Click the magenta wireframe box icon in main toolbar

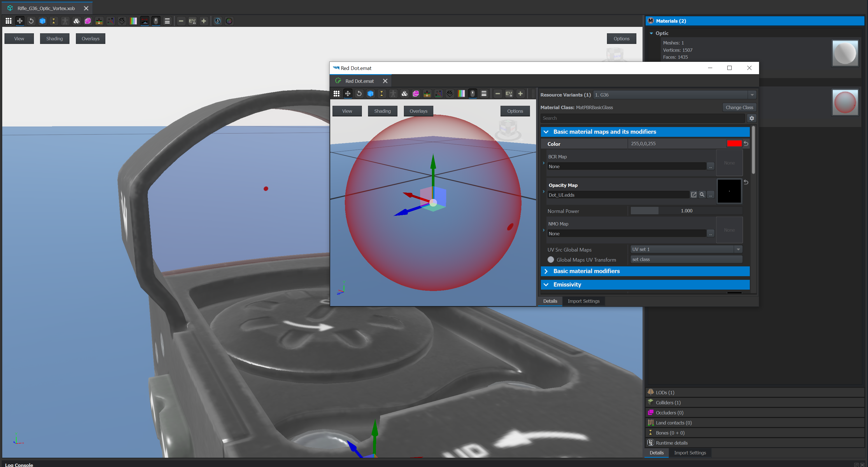coord(88,21)
